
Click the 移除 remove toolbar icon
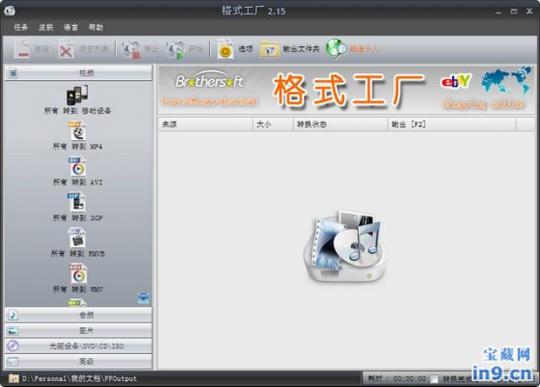click(x=22, y=50)
